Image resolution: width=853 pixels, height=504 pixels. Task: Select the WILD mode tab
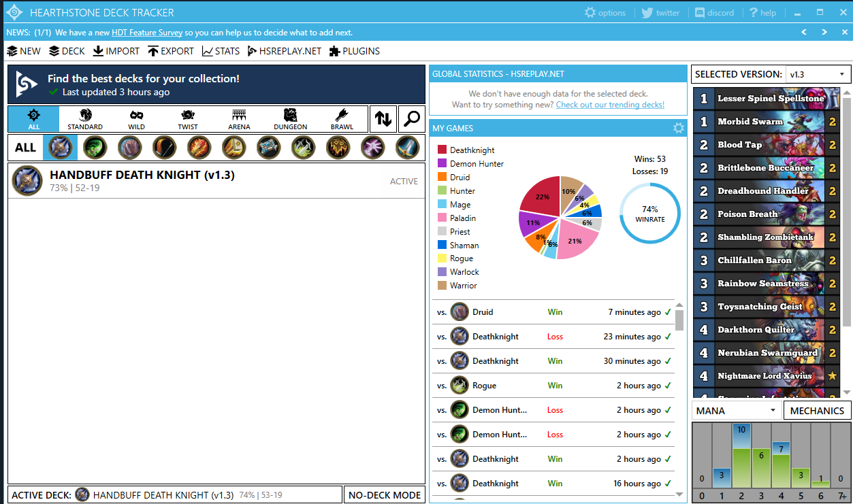click(x=136, y=119)
